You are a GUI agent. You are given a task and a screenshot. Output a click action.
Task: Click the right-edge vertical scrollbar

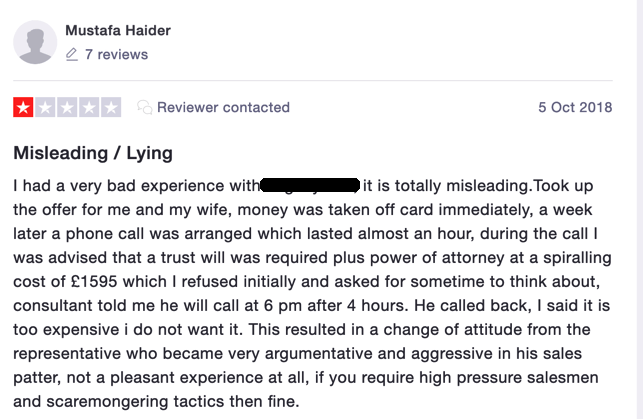640,210
